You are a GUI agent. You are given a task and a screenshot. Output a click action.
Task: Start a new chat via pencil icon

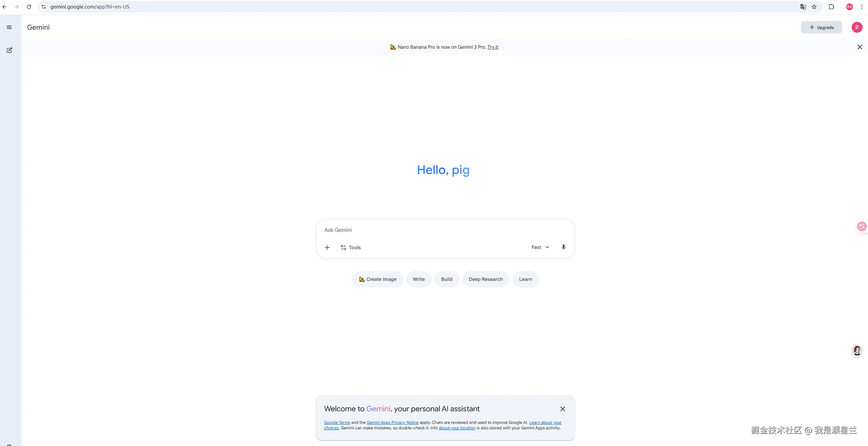coord(9,50)
